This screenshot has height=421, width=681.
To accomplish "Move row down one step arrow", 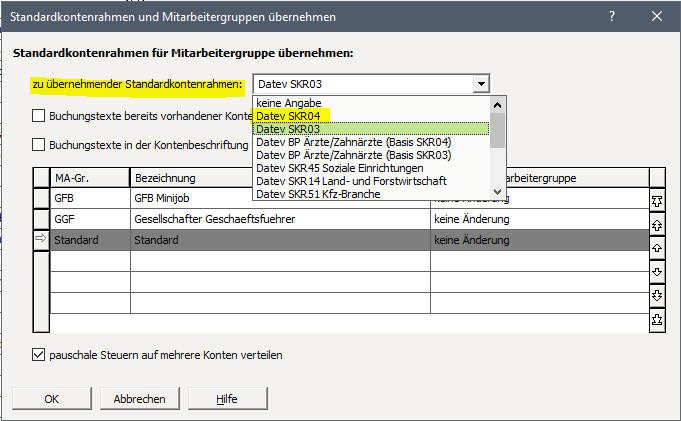I will (657, 272).
